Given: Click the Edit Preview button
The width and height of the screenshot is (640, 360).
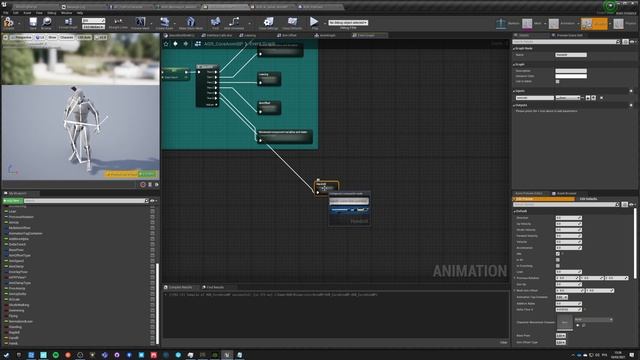Looking at the screenshot, I should [543, 199].
